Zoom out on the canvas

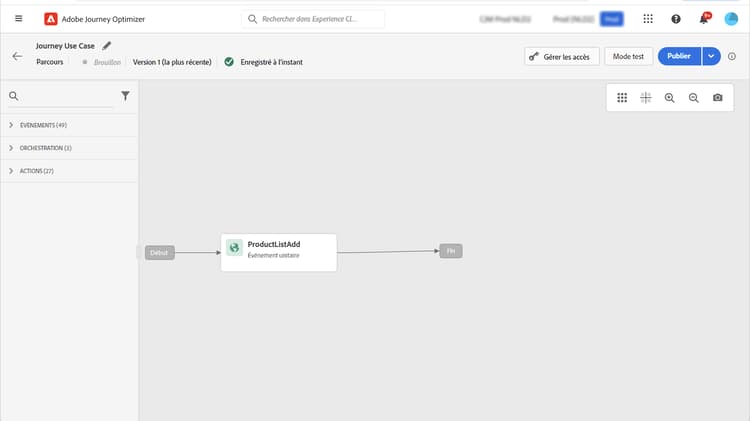tap(694, 98)
